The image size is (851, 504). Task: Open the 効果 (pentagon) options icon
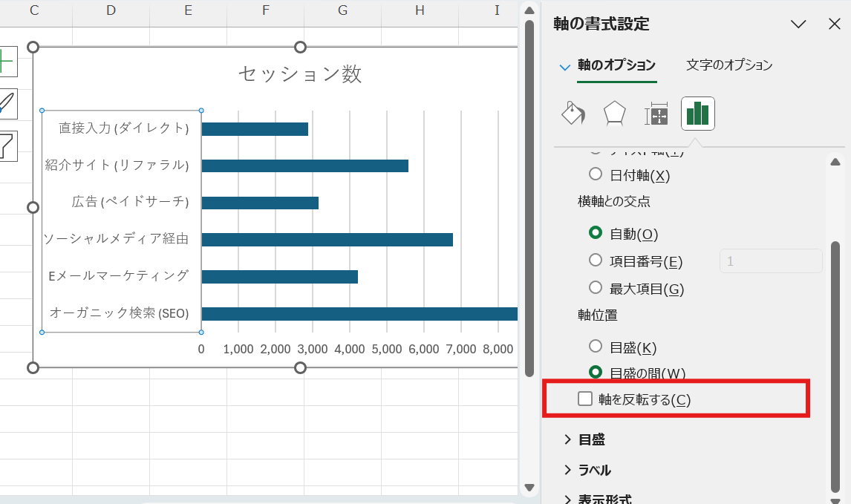point(614,113)
